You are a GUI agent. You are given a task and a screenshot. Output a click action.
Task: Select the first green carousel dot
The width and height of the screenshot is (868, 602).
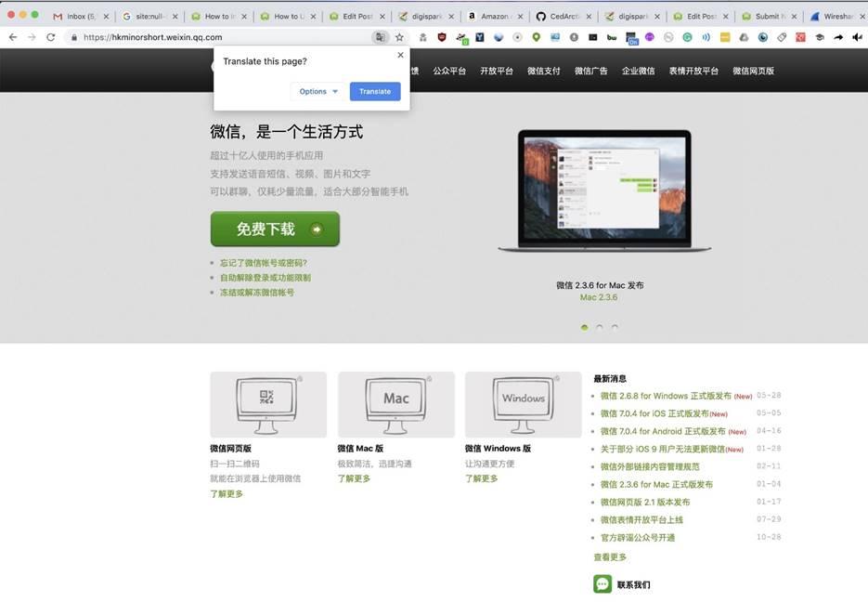coord(584,327)
